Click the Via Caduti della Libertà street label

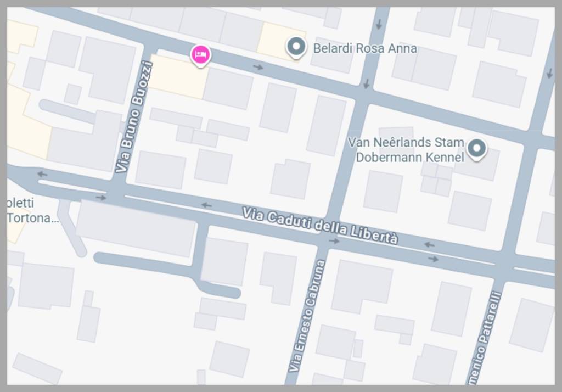tap(320, 226)
